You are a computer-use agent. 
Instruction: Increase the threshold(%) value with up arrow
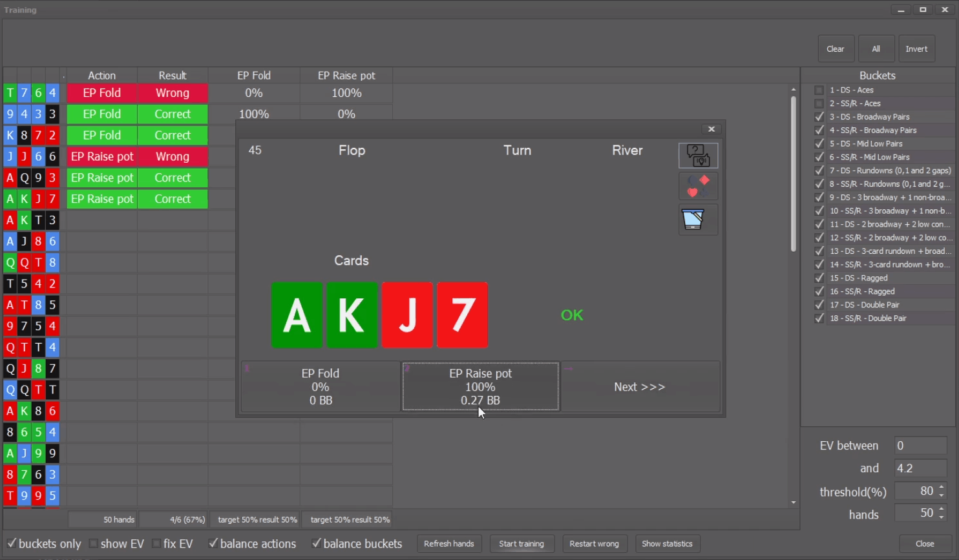tap(942, 488)
